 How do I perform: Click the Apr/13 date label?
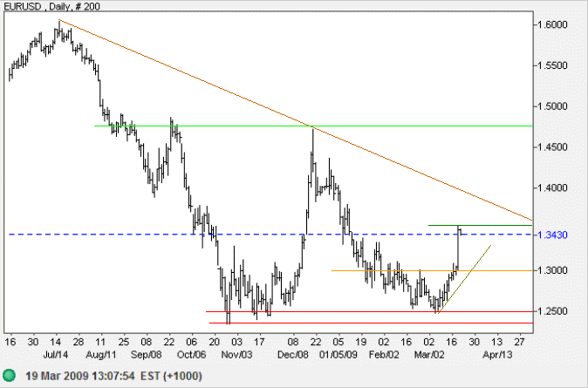[x=497, y=354]
